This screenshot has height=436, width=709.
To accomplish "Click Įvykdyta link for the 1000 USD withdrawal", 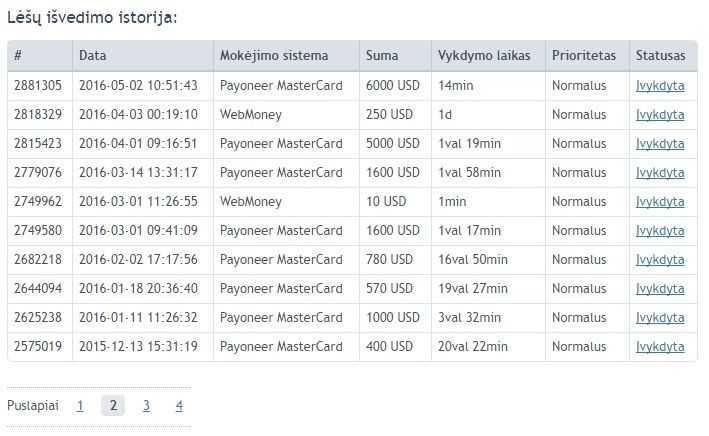I will click(660, 318).
